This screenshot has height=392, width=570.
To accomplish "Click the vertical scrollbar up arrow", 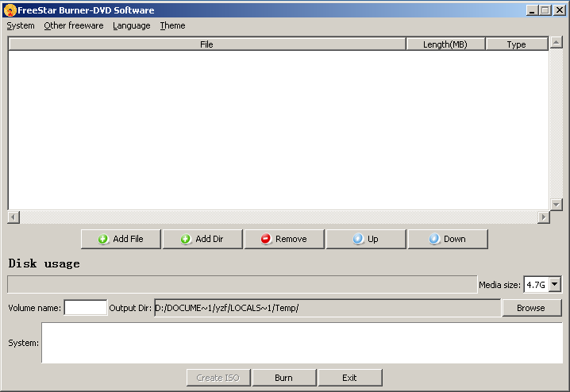I will (557, 42).
